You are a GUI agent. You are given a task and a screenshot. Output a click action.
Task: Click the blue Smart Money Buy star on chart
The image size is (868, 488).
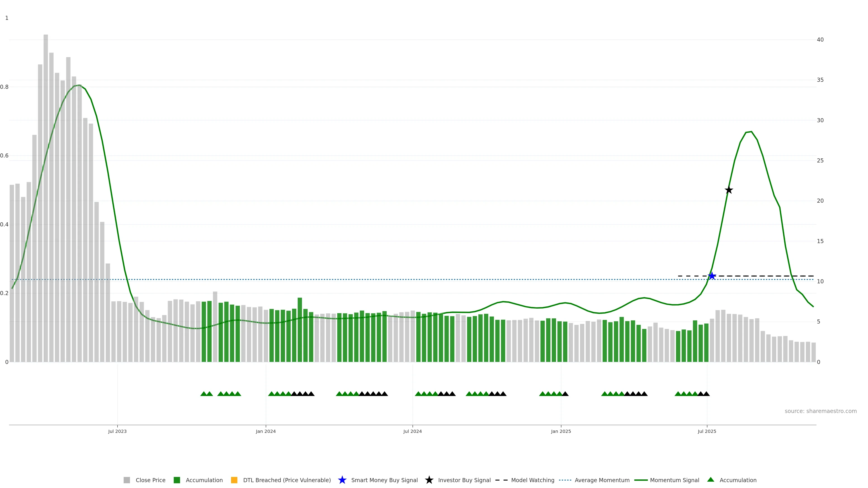[712, 276]
